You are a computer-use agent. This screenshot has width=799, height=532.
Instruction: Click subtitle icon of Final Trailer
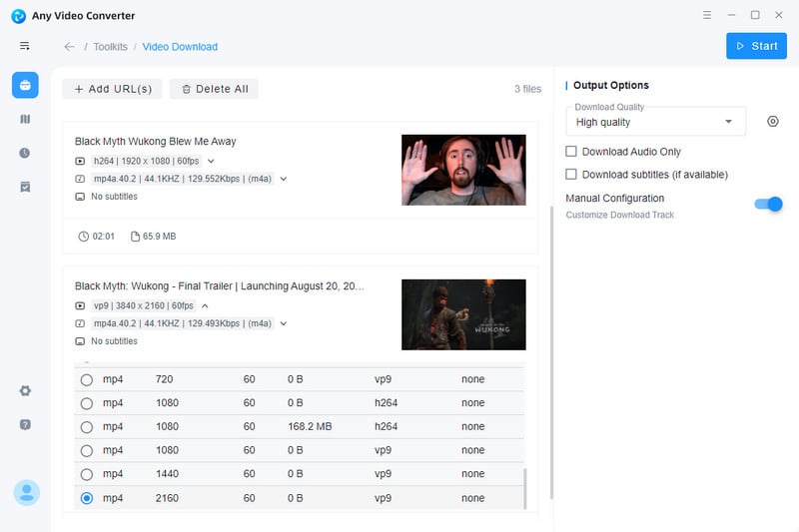(x=80, y=341)
